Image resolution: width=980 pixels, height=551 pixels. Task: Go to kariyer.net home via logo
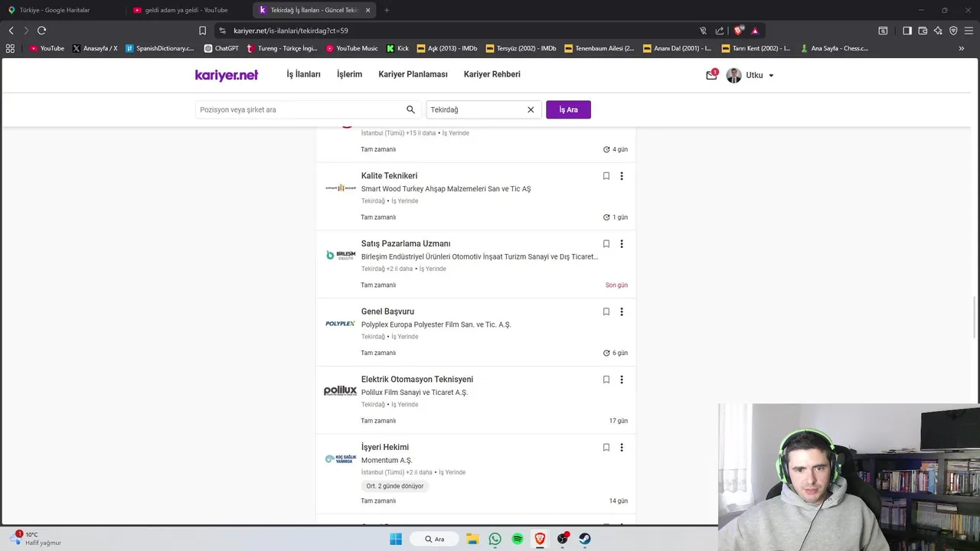tap(227, 75)
